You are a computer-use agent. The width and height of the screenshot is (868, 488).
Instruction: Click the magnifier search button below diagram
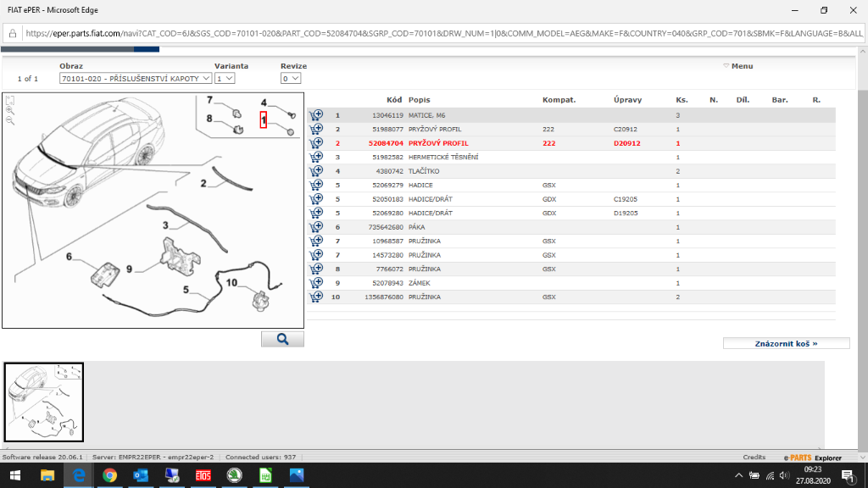(x=282, y=339)
